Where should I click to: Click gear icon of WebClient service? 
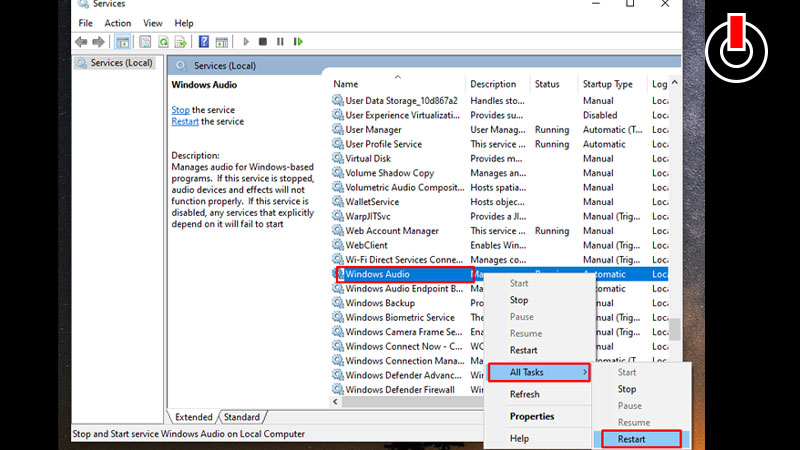tap(338, 245)
